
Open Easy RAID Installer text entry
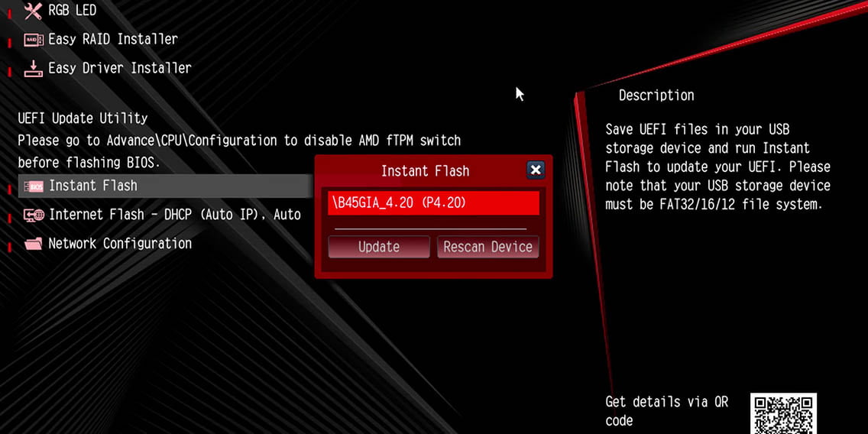pyautogui.click(x=113, y=39)
